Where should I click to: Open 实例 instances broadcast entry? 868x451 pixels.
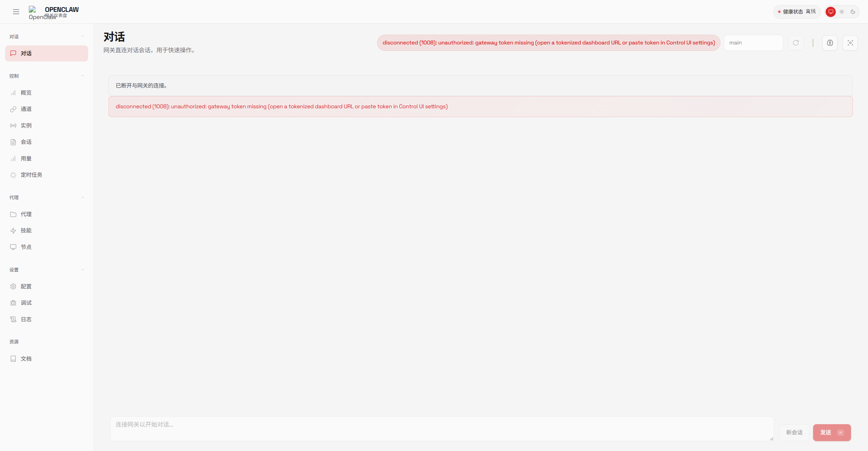(x=26, y=126)
